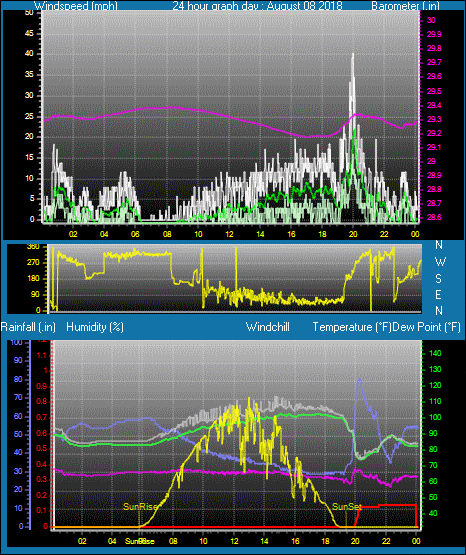The height and width of the screenshot is (555, 466).
Task: Click barometer axis value 28.6
Action: click(x=434, y=217)
